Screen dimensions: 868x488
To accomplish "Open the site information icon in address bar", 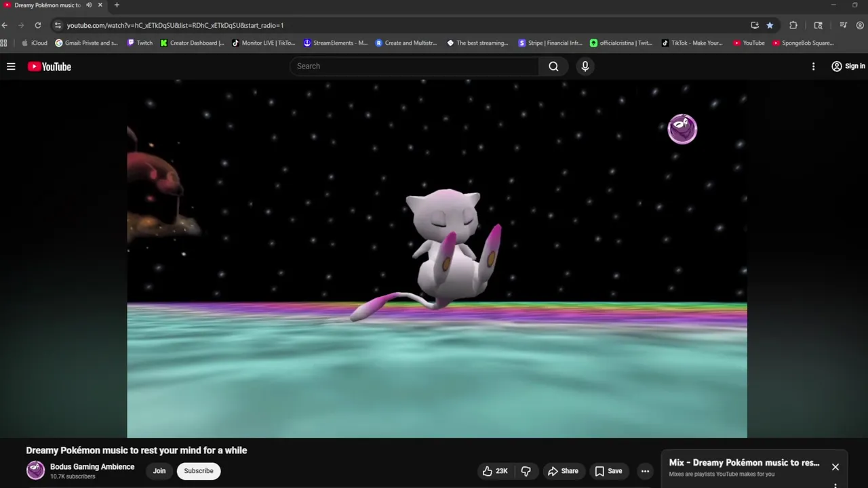I will pyautogui.click(x=58, y=25).
